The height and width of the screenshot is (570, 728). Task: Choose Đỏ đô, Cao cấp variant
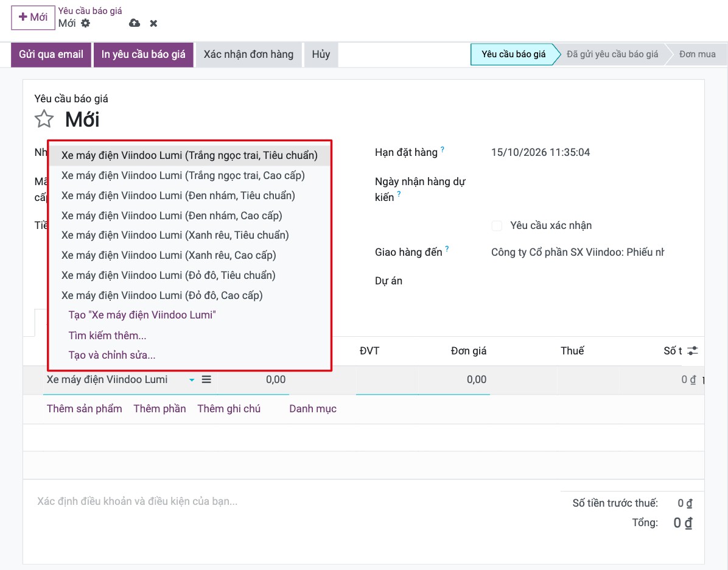(189, 295)
